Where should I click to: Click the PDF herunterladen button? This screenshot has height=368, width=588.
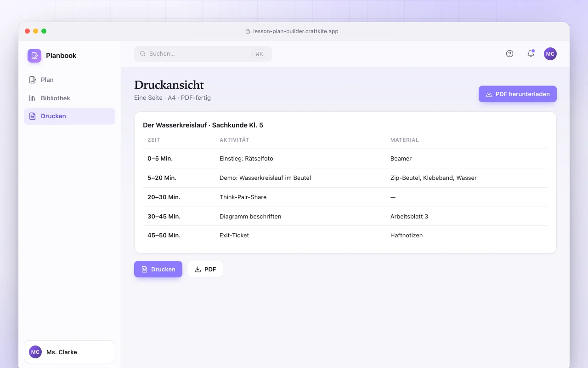point(518,94)
